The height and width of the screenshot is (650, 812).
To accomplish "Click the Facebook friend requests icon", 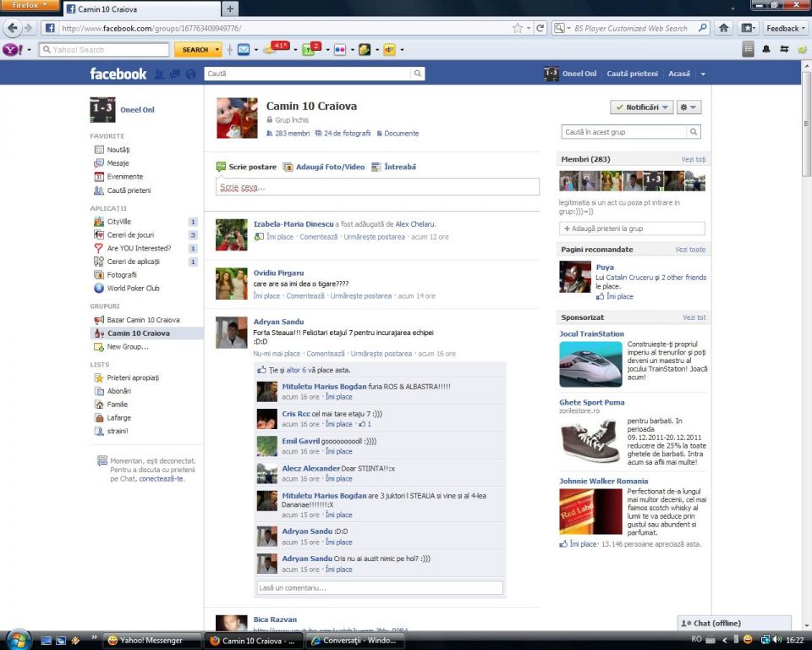I will [x=159, y=74].
